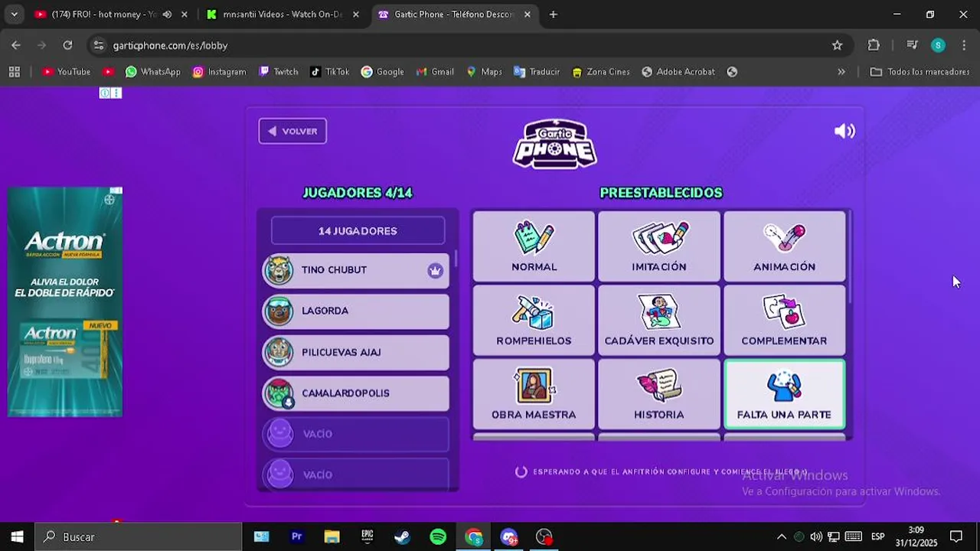
Task: Go back with the Volver button
Action: (x=292, y=131)
